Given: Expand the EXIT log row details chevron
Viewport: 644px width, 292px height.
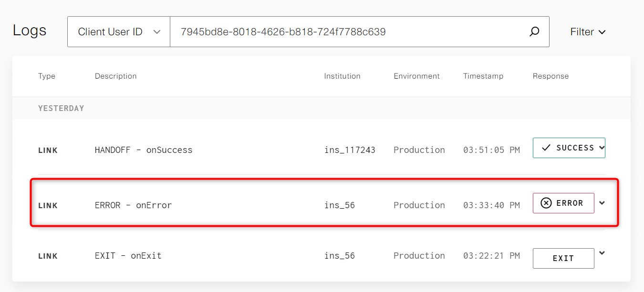Looking at the screenshot, I should 602,253.
